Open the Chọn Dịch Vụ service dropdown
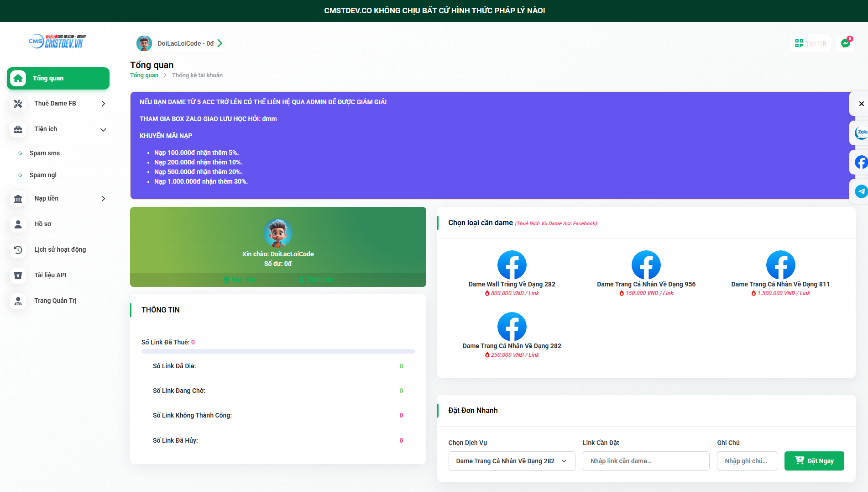 coord(511,461)
